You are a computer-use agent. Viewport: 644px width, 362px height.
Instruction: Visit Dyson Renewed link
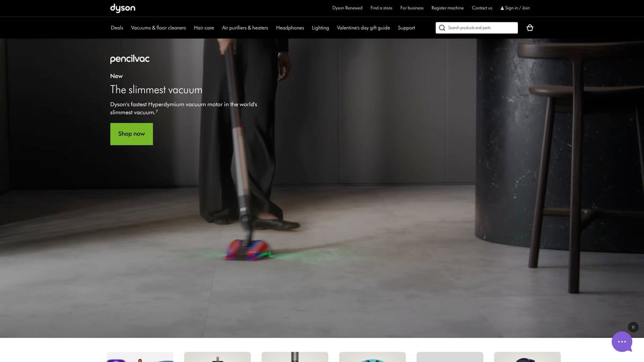[x=347, y=8]
